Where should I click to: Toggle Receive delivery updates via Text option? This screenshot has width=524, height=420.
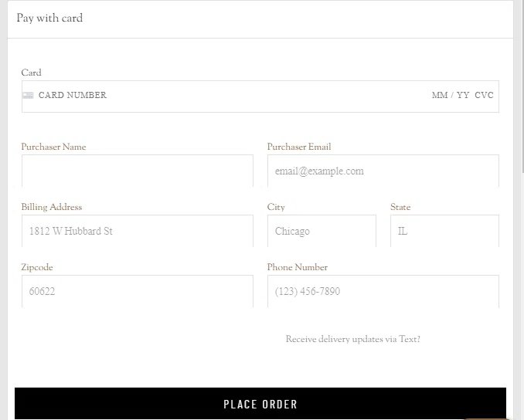352,340
